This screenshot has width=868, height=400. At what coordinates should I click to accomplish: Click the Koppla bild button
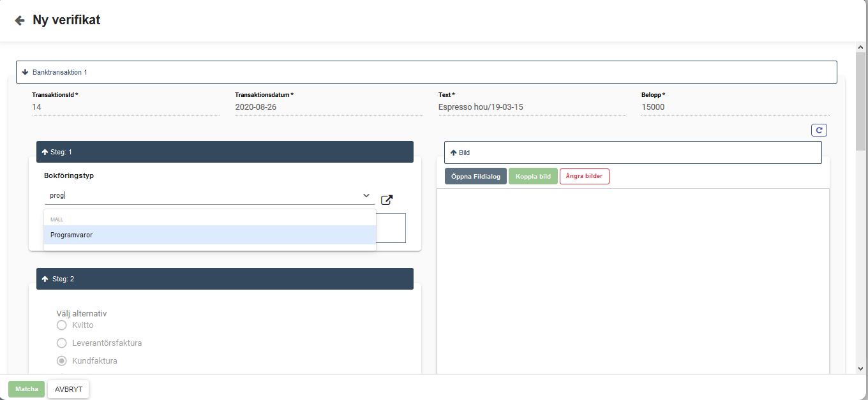tap(533, 176)
